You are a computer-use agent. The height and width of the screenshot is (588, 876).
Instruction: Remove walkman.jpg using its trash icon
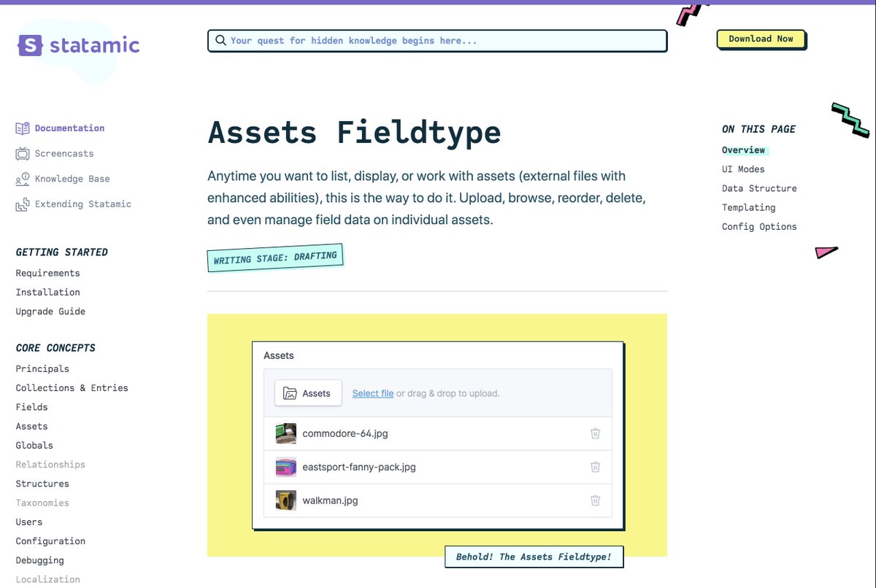click(595, 500)
